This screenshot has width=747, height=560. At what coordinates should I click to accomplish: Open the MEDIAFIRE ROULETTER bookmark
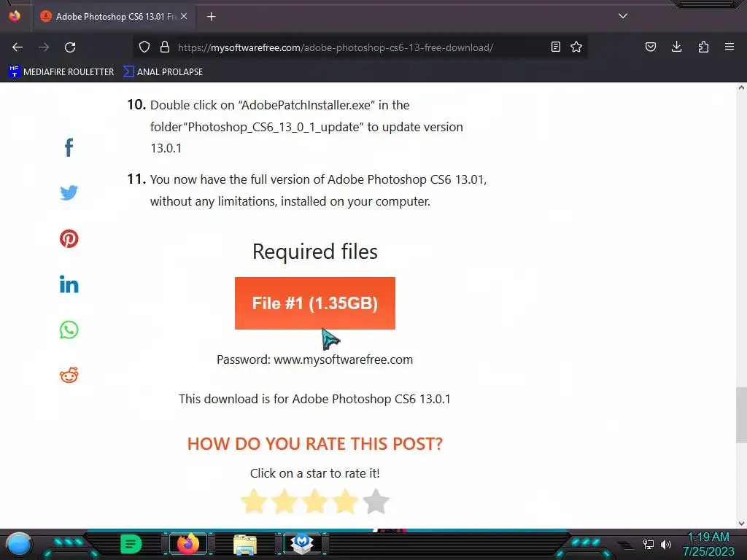[61, 72]
